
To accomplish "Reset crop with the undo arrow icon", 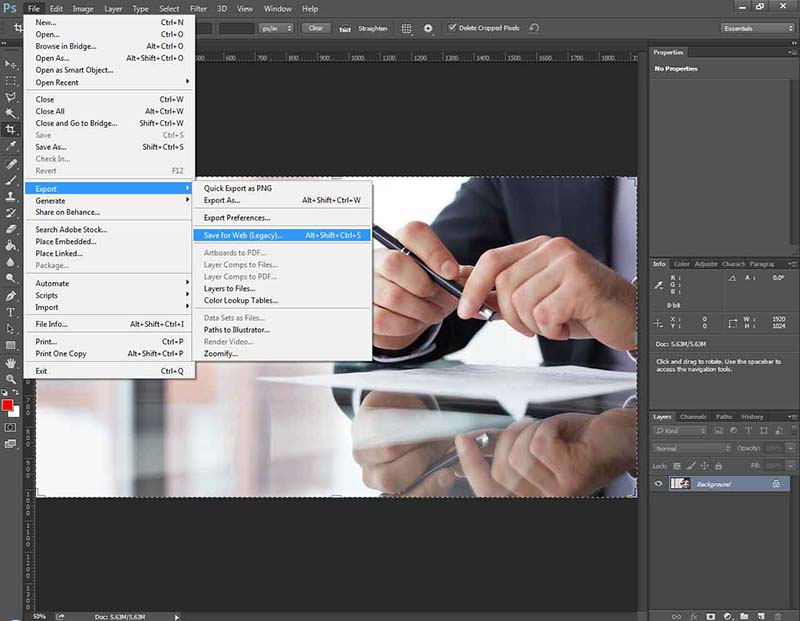I will pos(534,28).
